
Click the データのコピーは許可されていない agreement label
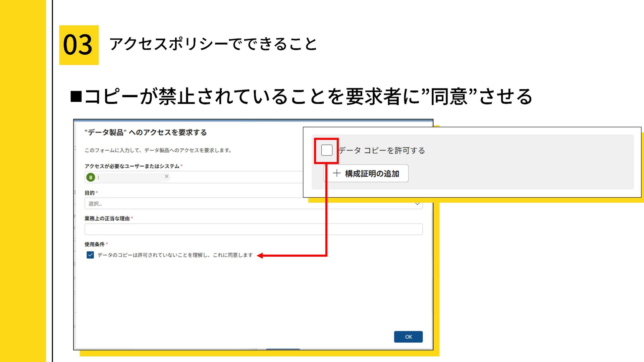175,255
